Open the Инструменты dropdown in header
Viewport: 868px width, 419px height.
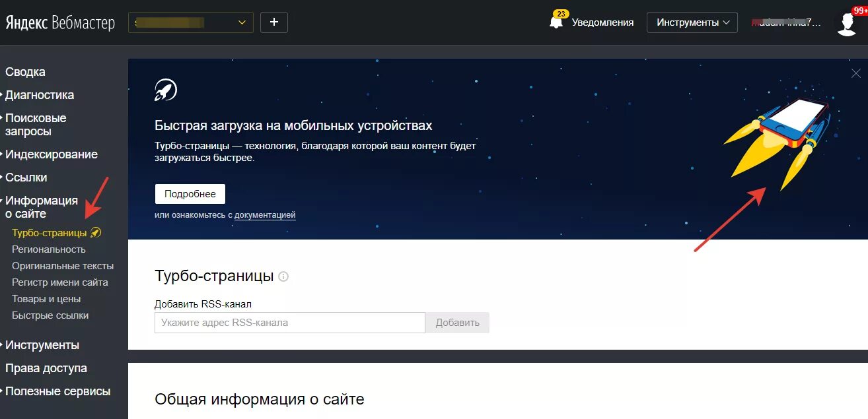[x=692, y=22]
